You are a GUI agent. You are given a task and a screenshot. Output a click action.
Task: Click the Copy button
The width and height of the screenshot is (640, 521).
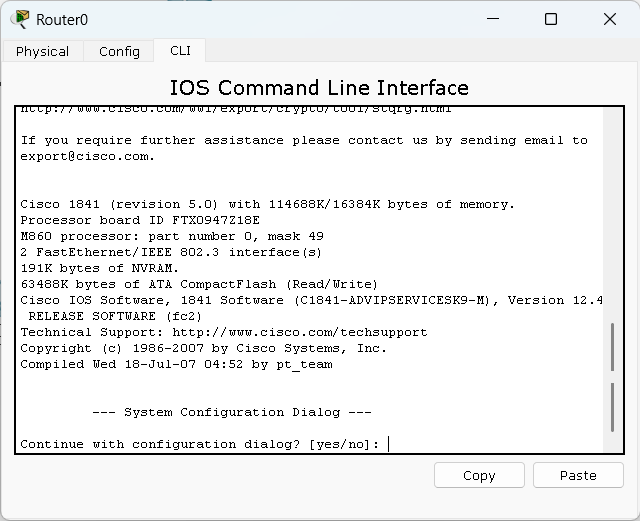click(479, 475)
